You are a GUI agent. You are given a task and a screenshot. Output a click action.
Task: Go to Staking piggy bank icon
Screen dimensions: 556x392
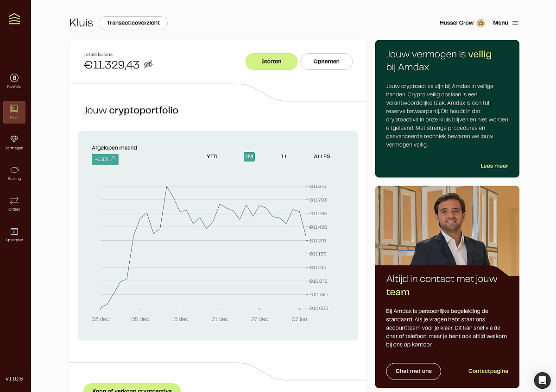(x=14, y=170)
